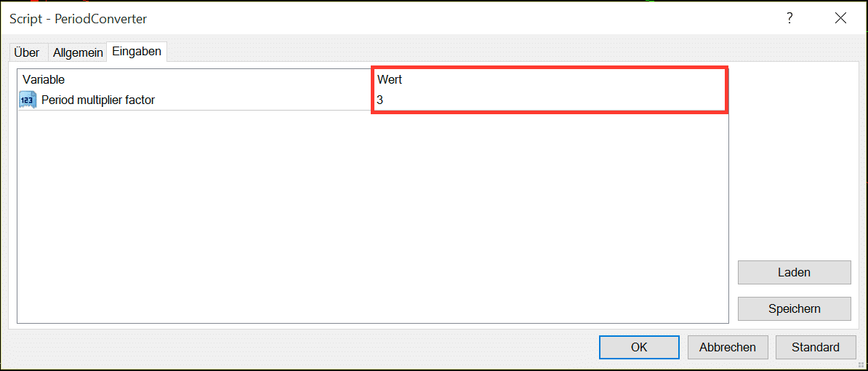Viewport: 868px width, 371px height.
Task: Reset inputs using the Standard button
Action: point(816,347)
